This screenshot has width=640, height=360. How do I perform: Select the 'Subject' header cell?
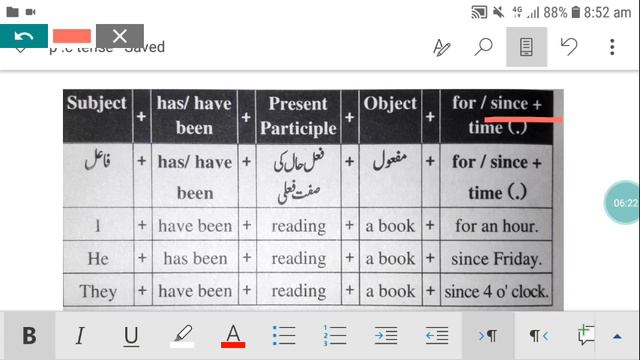tap(98, 116)
